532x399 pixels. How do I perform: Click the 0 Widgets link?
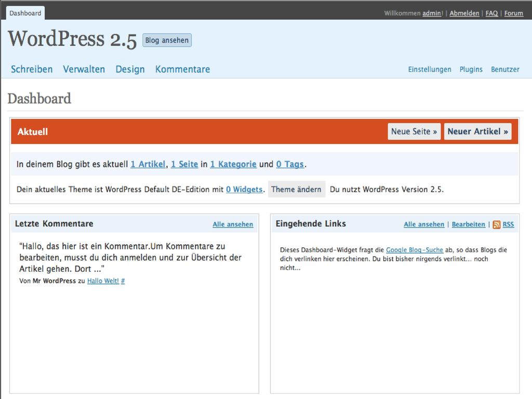(244, 189)
